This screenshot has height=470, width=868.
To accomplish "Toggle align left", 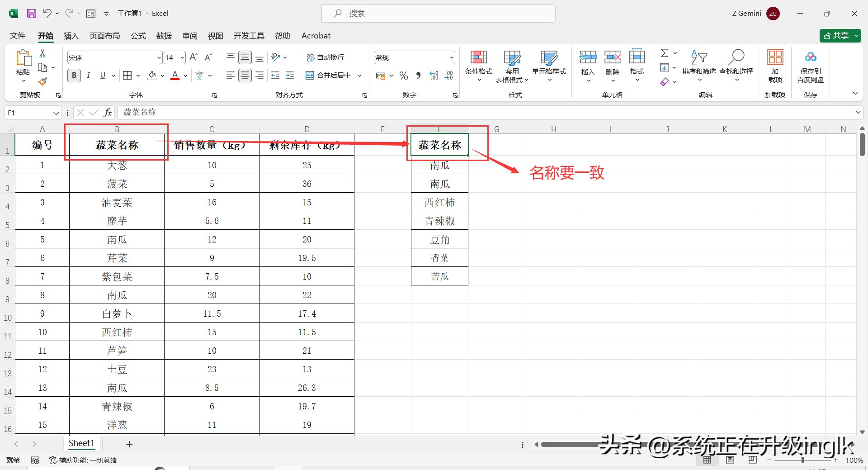I will [231, 76].
